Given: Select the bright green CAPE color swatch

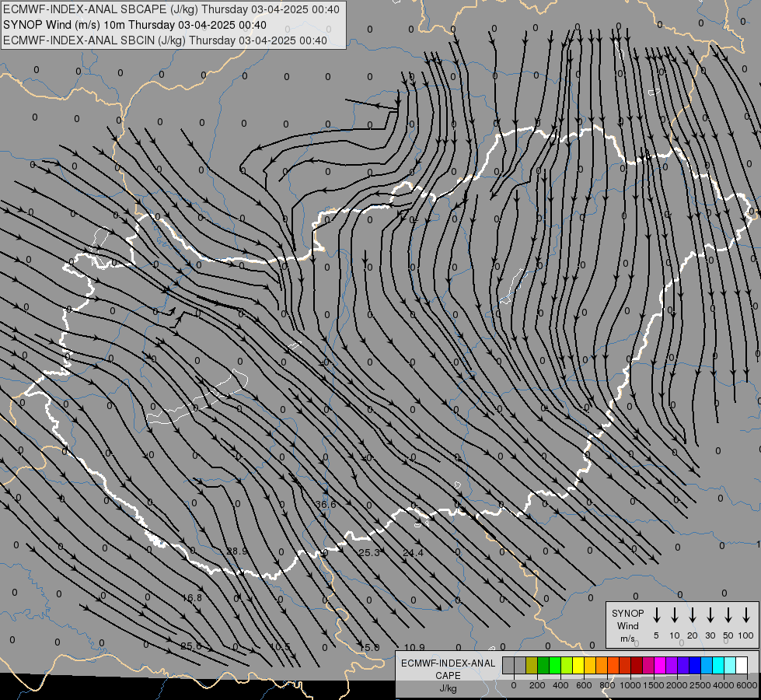Looking at the screenshot, I should [x=555, y=665].
